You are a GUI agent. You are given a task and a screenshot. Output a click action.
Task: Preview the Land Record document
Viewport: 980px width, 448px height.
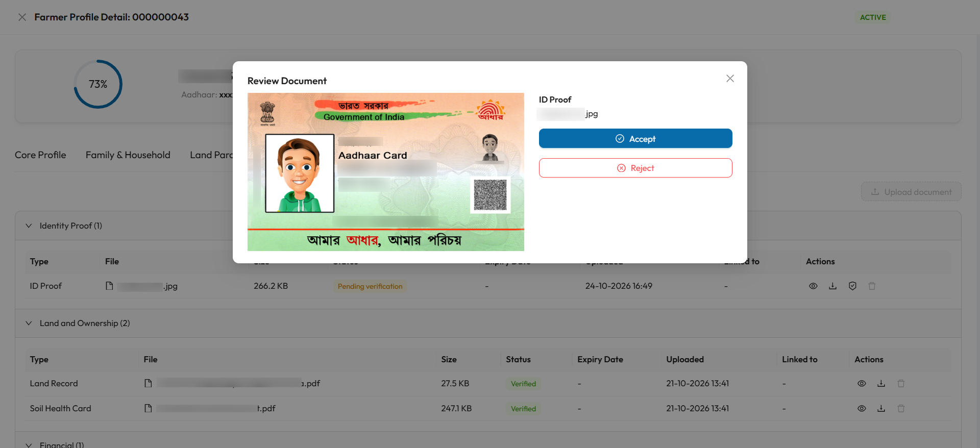(862, 384)
